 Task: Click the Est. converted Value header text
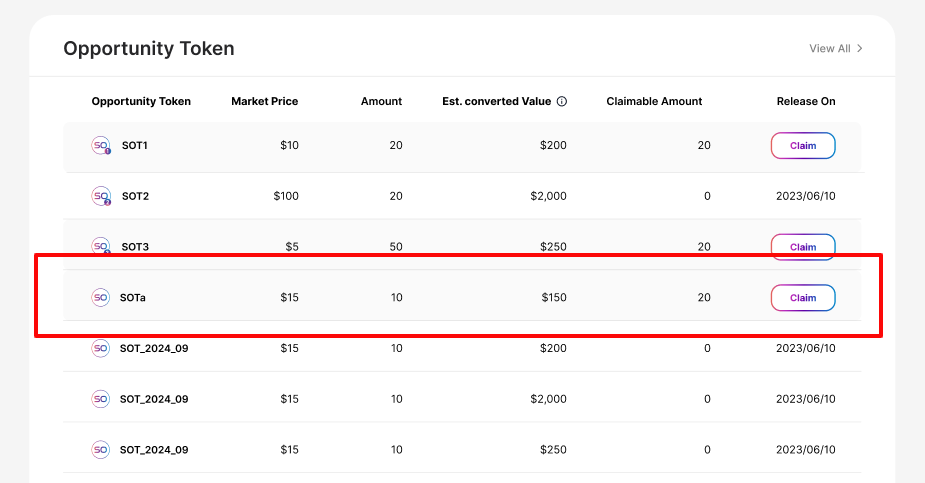tap(497, 101)
